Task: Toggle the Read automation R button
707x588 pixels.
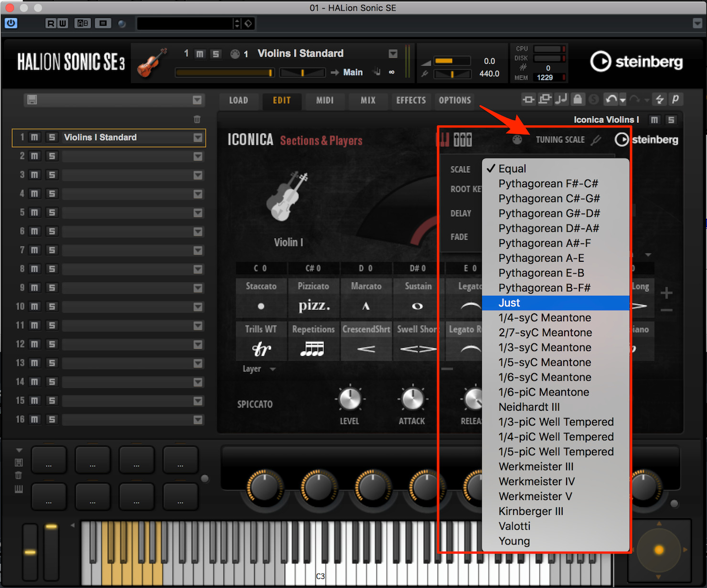Action: point(51,23)
